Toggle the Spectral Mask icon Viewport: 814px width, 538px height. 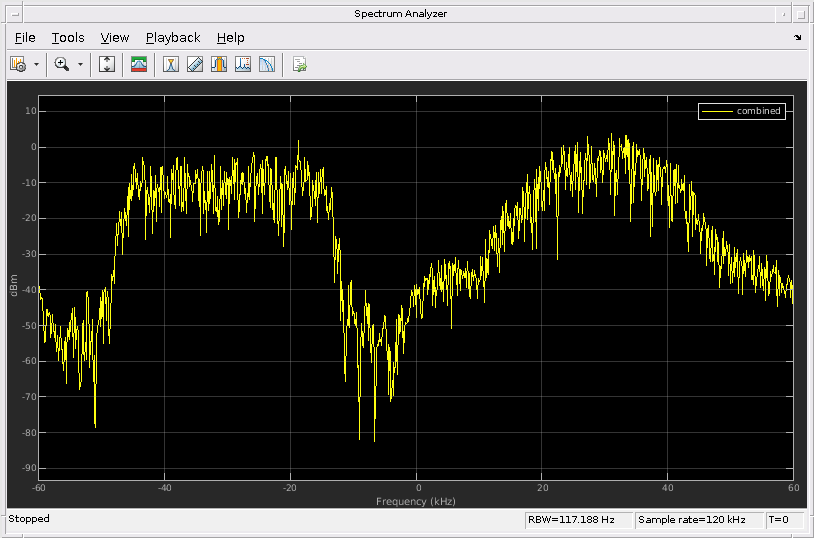click(139, 64)
